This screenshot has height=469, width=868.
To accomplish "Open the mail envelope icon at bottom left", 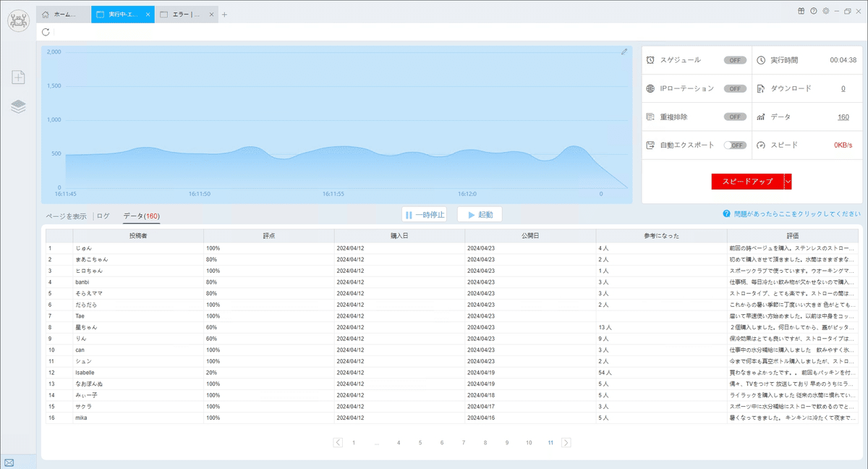I will tap(9, 462).
